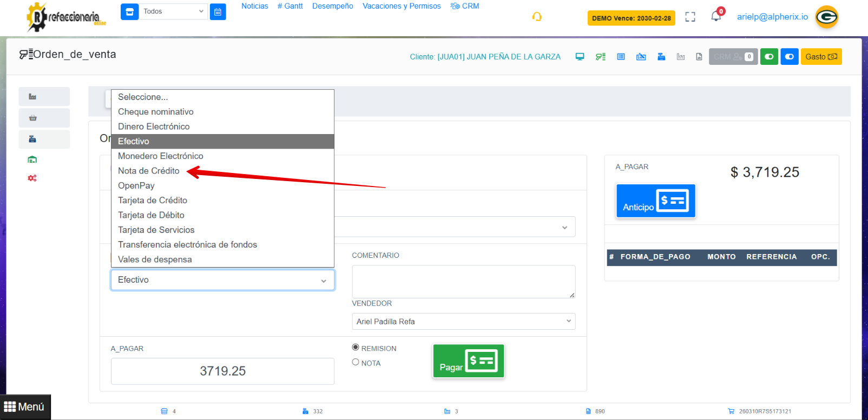The width and height of the screenshot is (868, 420).
Task: Toggle the green switch button
Action: (x=769, y=57)
